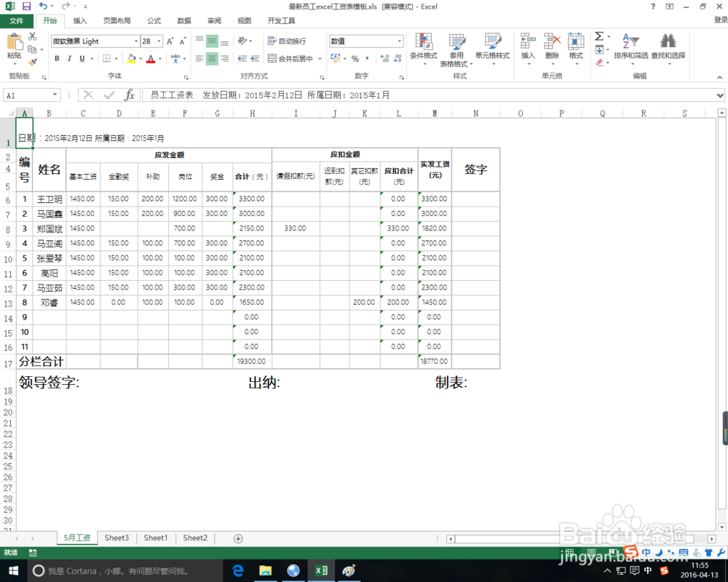The width and height of the screenshot is (728, 582).
Task: Open the font name dropdown 微软雅黑 Light
Action: [x=136, y=41]
